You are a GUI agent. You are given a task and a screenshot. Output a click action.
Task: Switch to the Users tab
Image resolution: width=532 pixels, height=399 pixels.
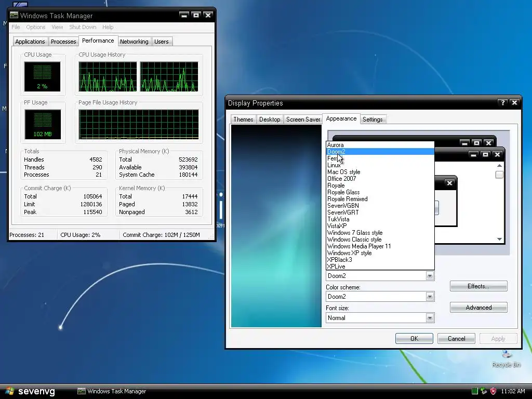[161, 42]
